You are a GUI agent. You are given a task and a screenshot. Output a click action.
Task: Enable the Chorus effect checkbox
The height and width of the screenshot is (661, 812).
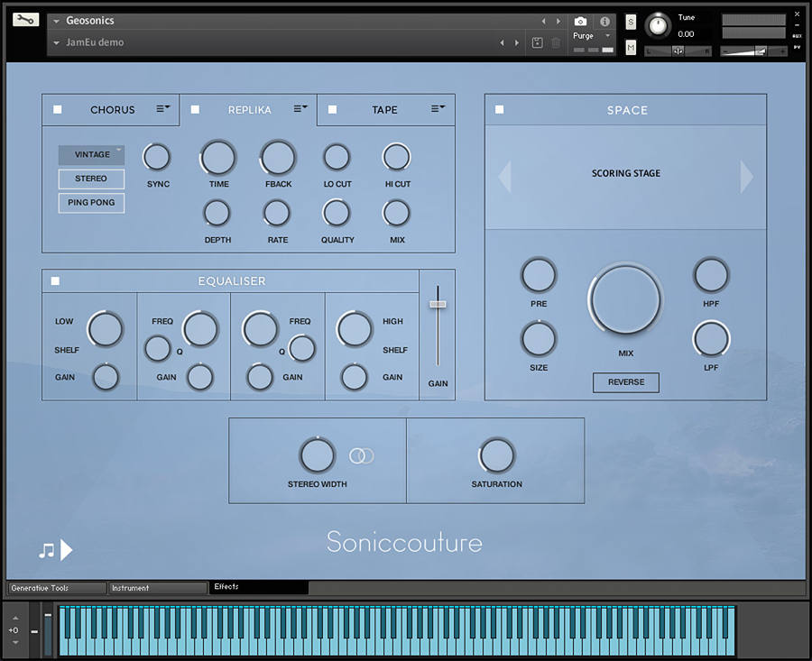[x=58, y=110]
